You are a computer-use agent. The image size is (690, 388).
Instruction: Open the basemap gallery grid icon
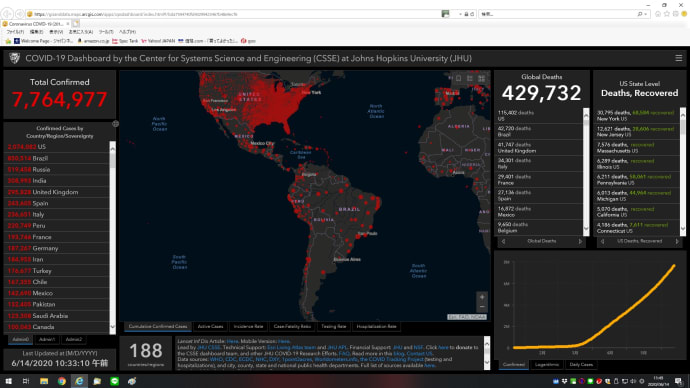481,79
